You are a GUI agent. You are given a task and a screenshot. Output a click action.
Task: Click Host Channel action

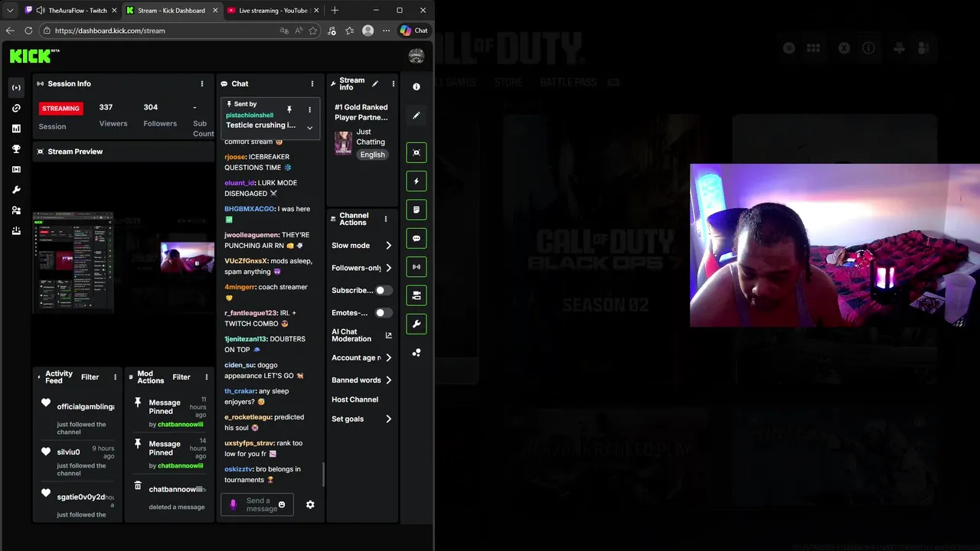[354, 399]
